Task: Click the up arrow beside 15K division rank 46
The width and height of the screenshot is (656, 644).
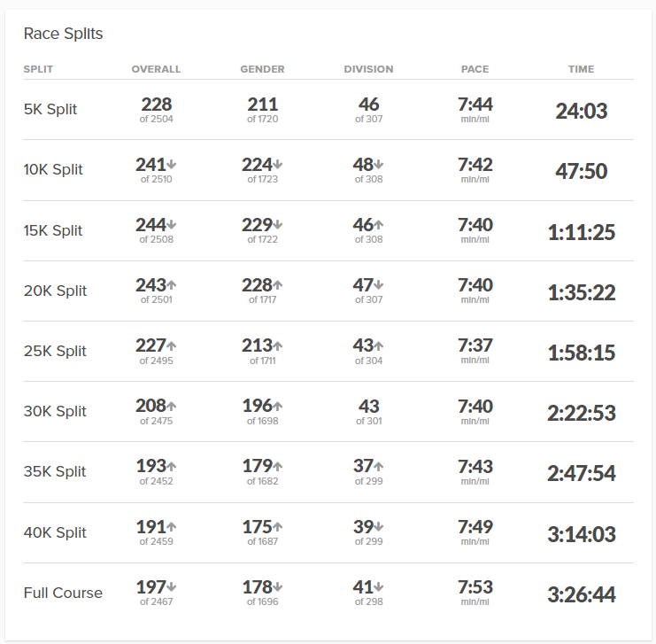Action: (379, 225)
